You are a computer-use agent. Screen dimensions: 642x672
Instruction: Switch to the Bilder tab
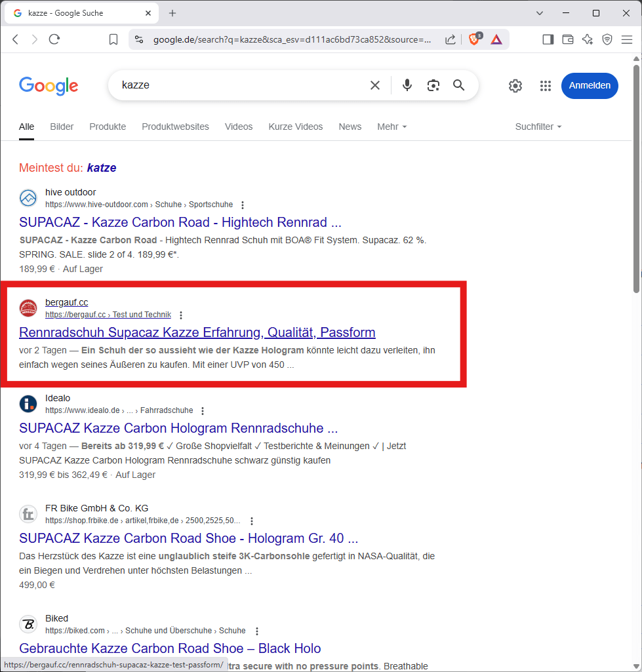coord(62,127)
